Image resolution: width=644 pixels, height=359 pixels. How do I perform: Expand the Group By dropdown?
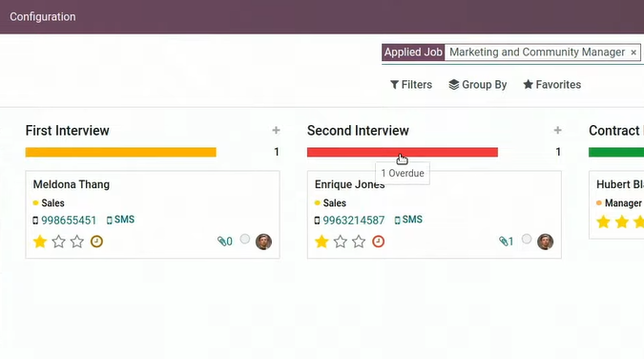pyautogui.click(x=478, y=85)
